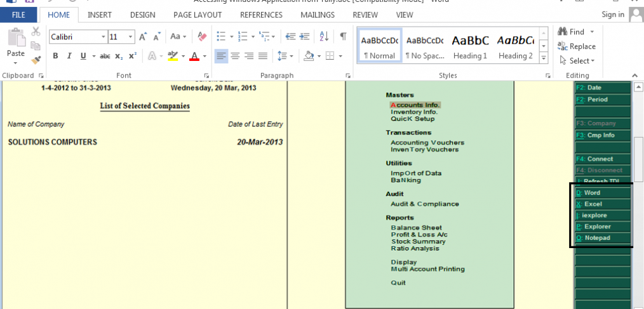Image resolution: width=644 pixels, height=309 pixels.
Task: Open the multilevel list icon
Action: point(264,37)
